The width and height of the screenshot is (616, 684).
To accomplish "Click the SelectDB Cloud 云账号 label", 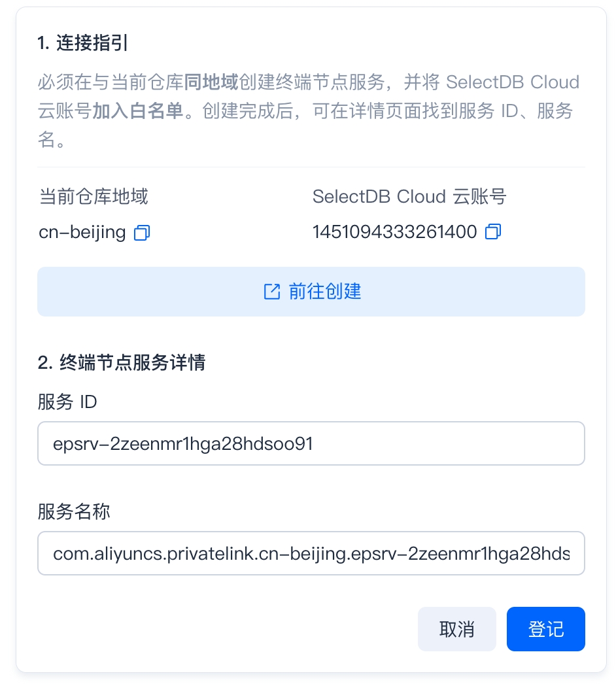I will coord(409,196).
